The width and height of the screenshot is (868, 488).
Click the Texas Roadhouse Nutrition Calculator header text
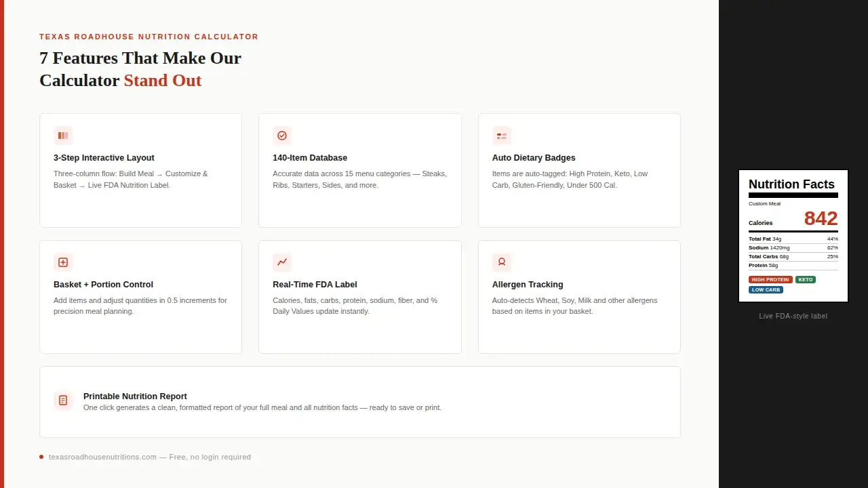[x=149, y=37]
